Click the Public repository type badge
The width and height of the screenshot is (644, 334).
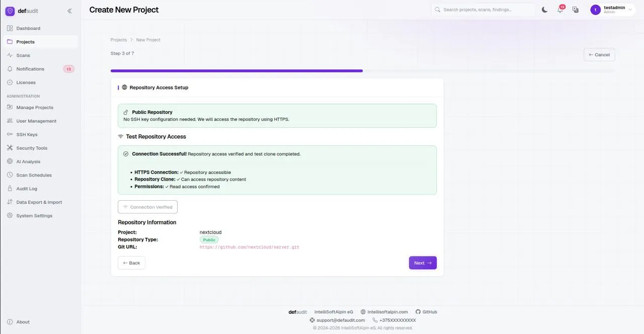209,240
